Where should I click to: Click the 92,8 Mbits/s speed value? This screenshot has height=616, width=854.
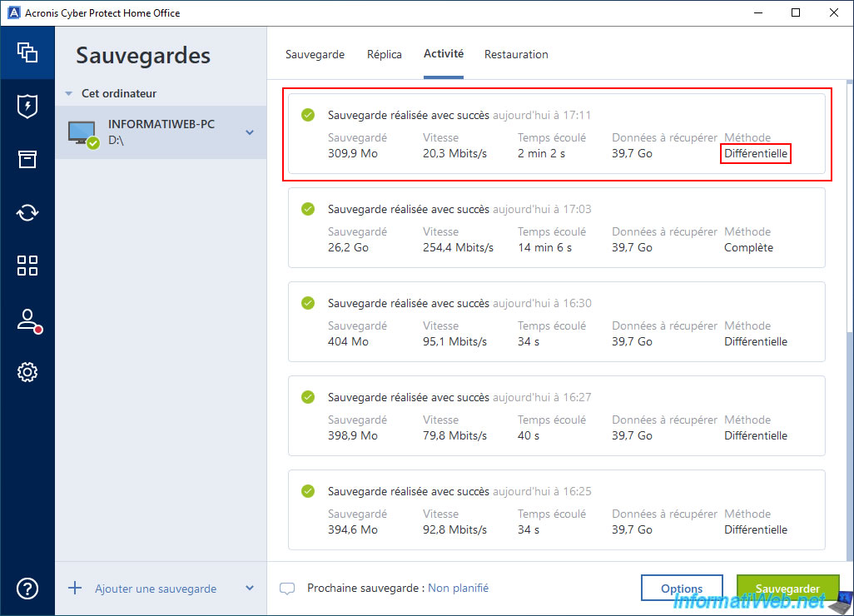coord(454,530)
